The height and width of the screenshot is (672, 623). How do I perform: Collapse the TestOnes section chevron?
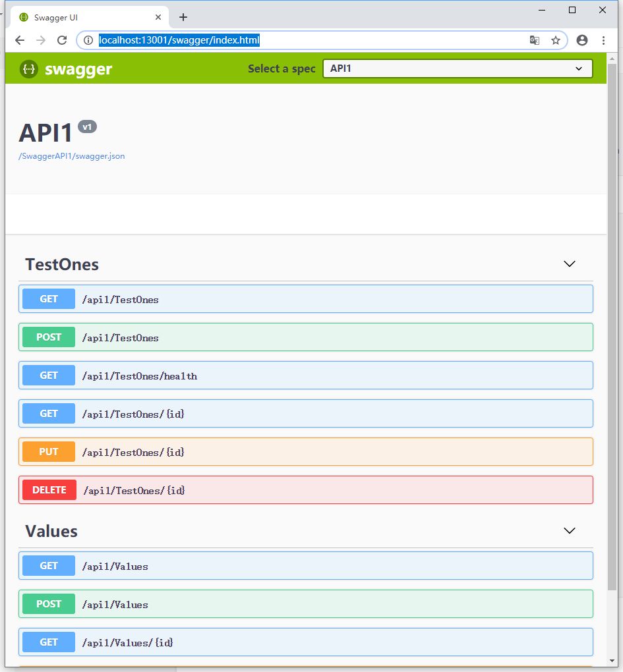tap(569, 264)
